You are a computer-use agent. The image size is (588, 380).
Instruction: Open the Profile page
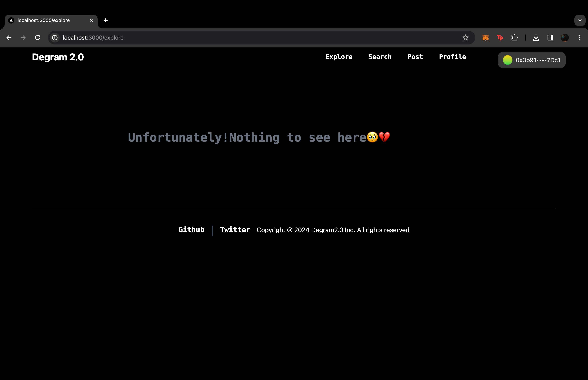[453, 56]
